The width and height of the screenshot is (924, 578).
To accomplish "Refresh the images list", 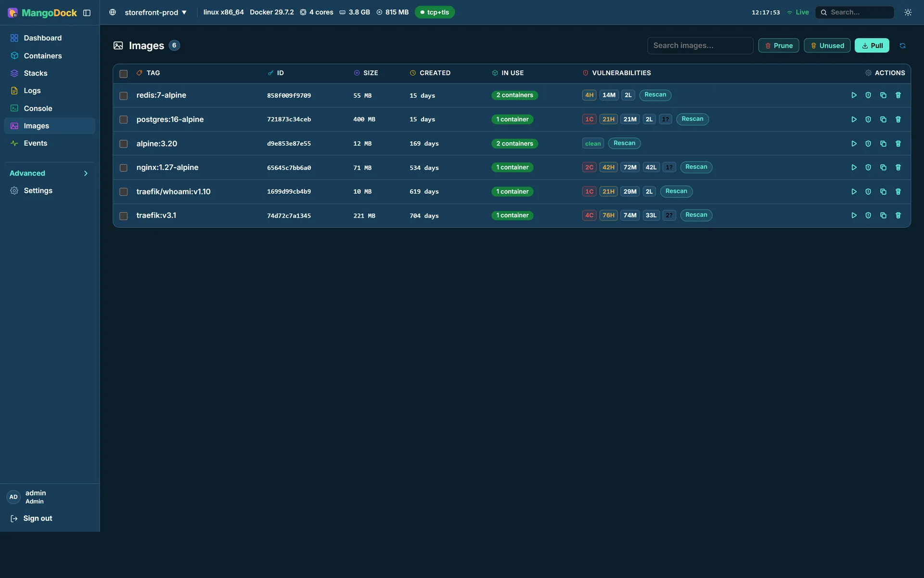I will tap(902, 46).
